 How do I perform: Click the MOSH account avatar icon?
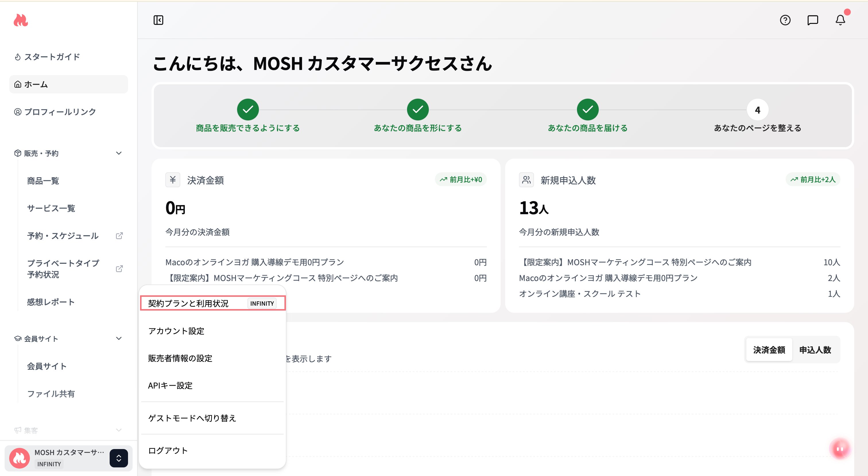tap(20, 458)
